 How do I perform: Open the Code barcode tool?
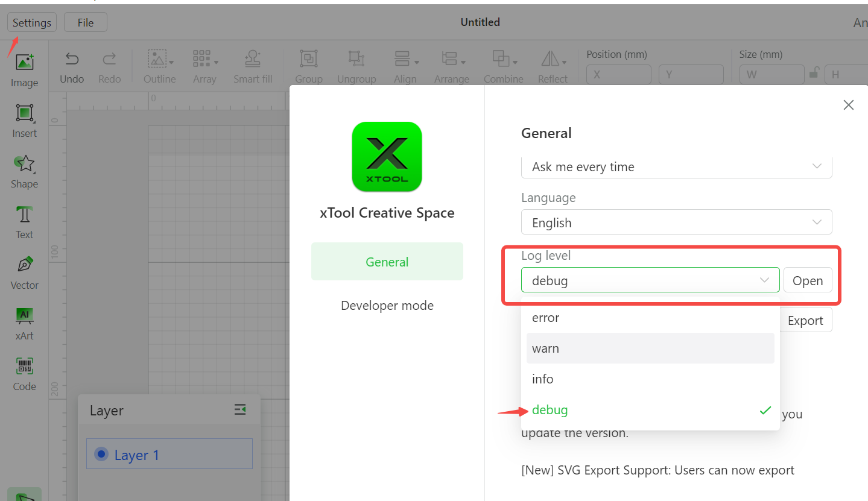pos(24,374)
